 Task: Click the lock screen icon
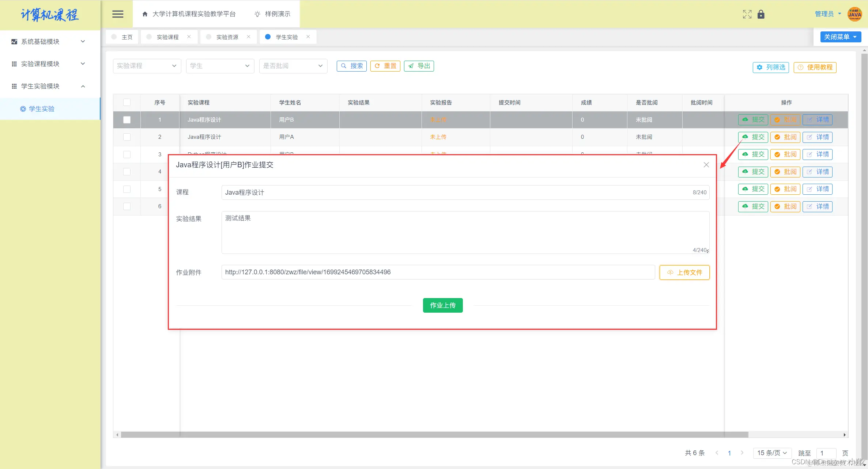click(x=761, y=14)
